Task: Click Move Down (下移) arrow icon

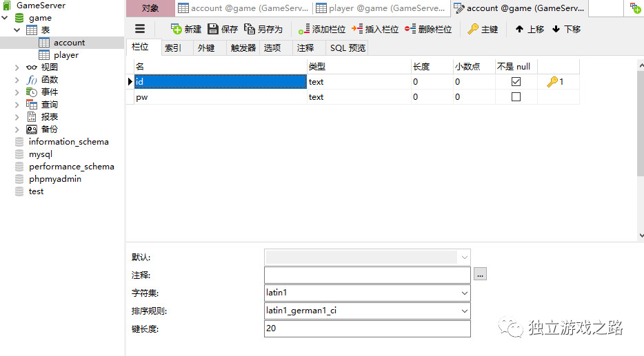Action: [556, 29]
